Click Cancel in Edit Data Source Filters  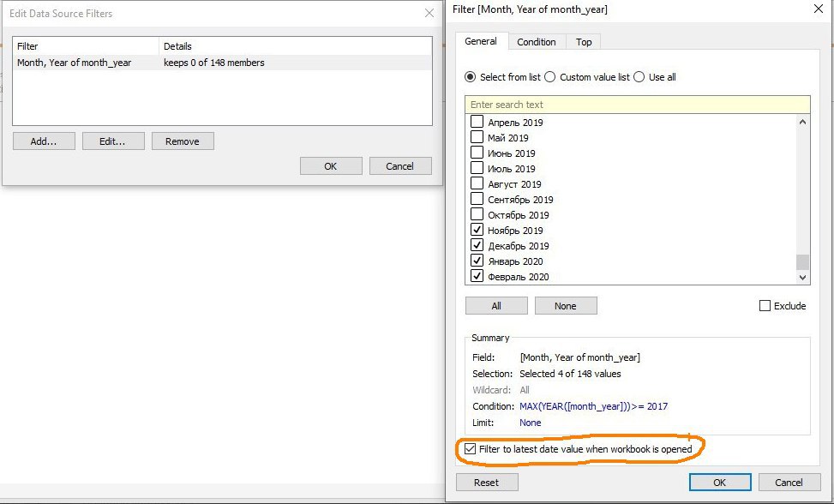click(x=400, y=166)
